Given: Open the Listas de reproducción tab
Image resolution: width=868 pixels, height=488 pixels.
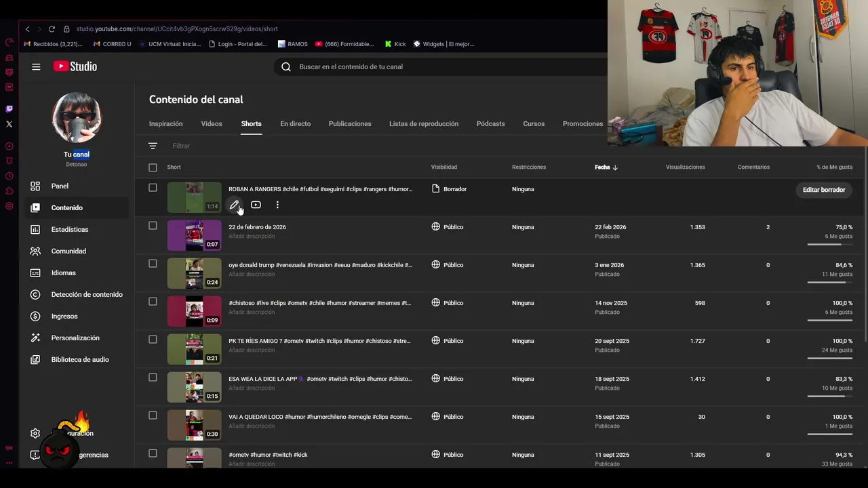Looking at the screenshot, I should point(424,124).
